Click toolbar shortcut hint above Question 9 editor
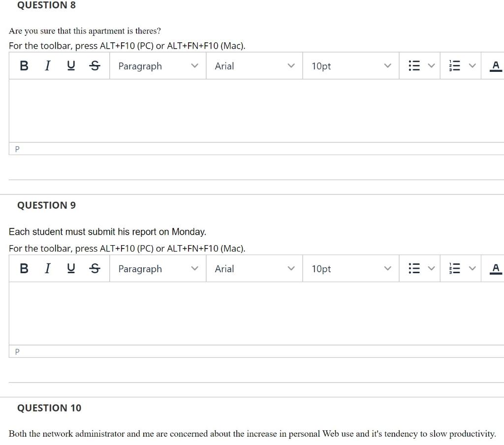Viewport: 504px width, 445px height. [127, 248]
